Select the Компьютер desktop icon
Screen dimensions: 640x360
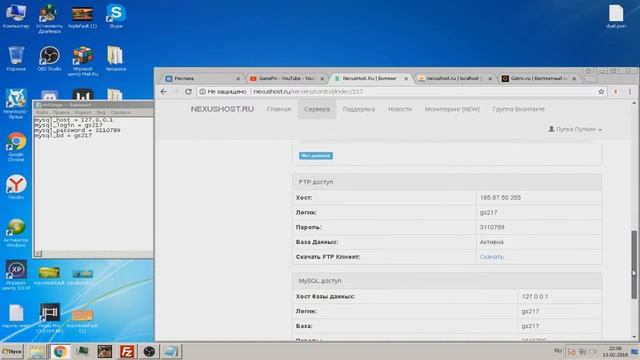click(16, 16)
